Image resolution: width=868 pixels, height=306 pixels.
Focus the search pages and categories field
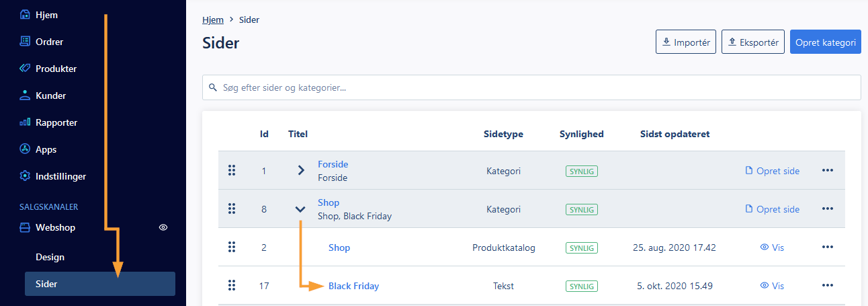point(531,87)
